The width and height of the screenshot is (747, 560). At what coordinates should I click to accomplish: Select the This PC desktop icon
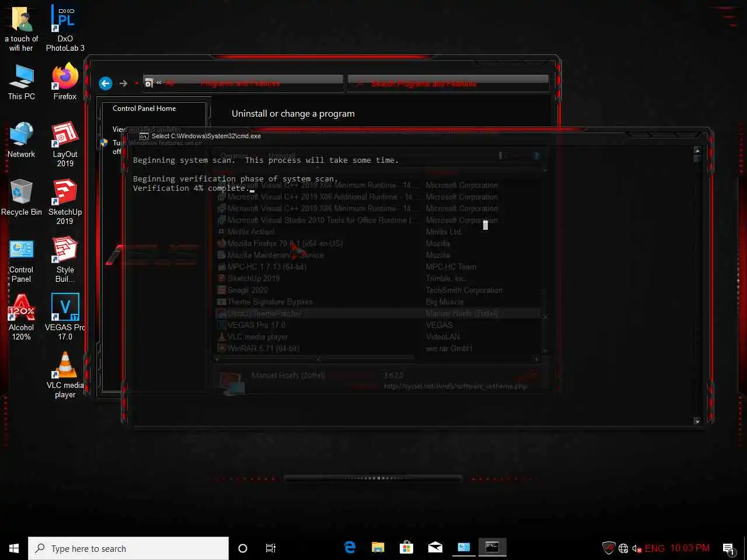coord(22,82)
